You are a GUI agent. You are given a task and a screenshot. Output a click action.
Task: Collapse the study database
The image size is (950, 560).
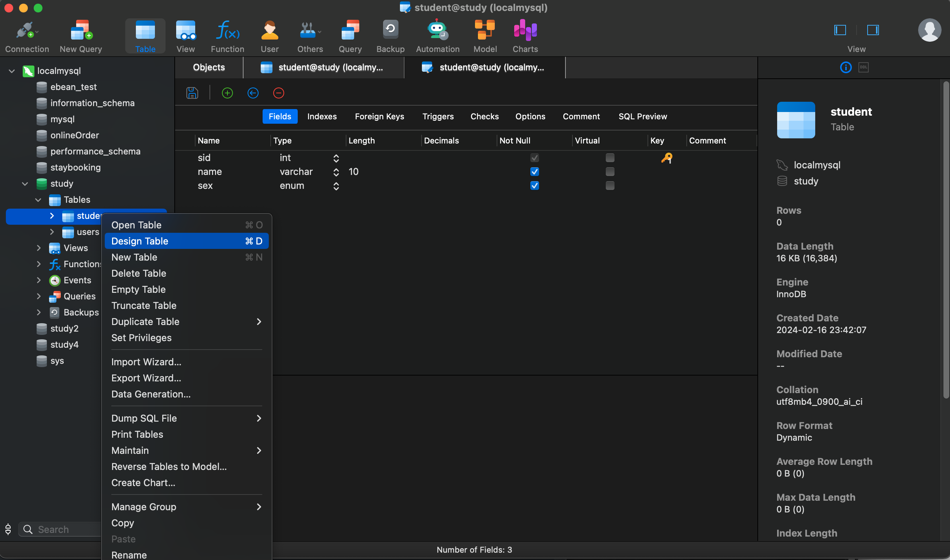(x=25, y=184)
